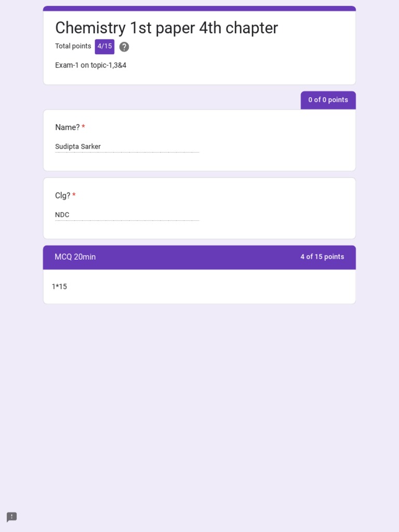Click the Clg? question label
The image size is (399, 532).
pyautogui.click(x=63, y=195)
